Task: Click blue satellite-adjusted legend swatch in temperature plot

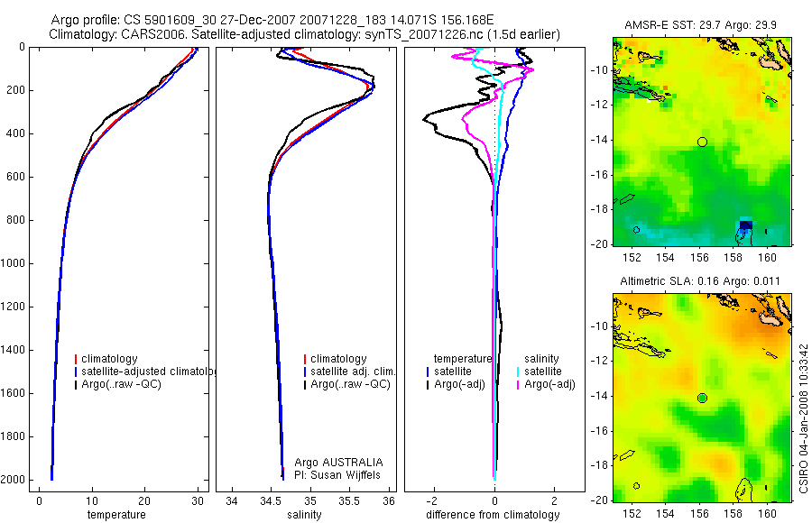Action: 76,372
